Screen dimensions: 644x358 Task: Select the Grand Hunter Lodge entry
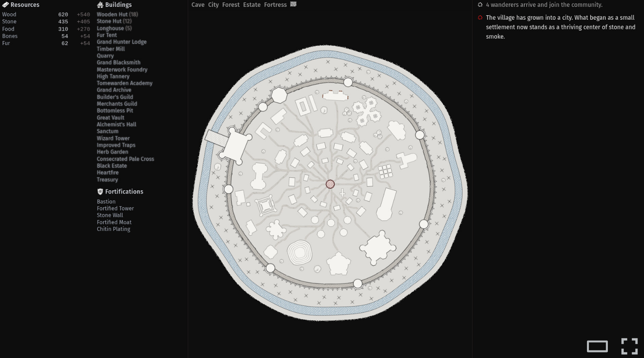pyautogui.click(x=122, y=42)
